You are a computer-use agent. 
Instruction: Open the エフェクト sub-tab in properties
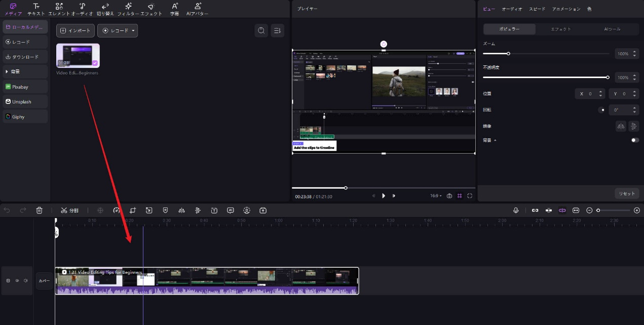tap(561, 29)
